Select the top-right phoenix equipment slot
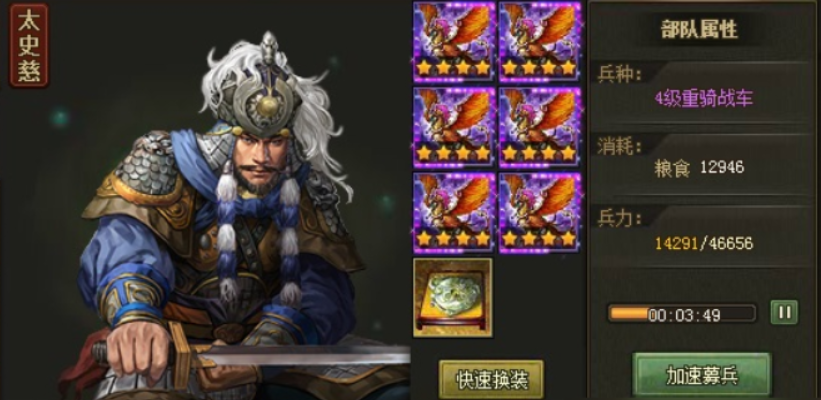 coord(540,42)
